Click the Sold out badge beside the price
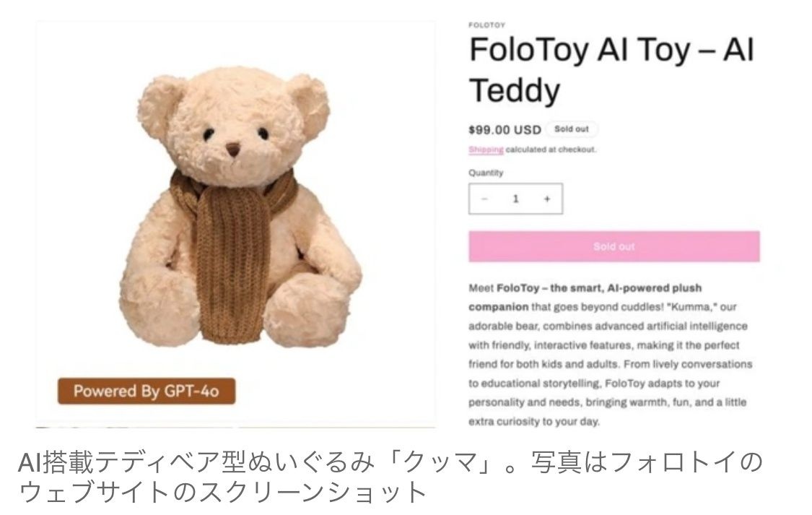The image size is (812, 515). pos(572,129)
